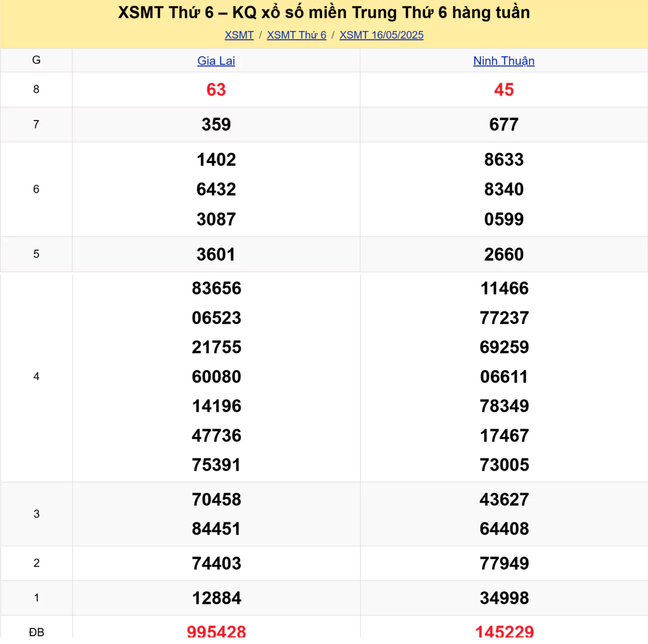Open the Ninh Thuận province link
648x644 pixels.
[x=504, y=61]
